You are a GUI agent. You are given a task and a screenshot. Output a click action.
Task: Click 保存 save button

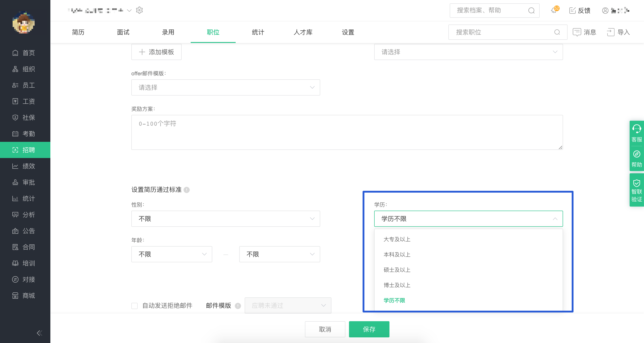click(x=369, y=329)
